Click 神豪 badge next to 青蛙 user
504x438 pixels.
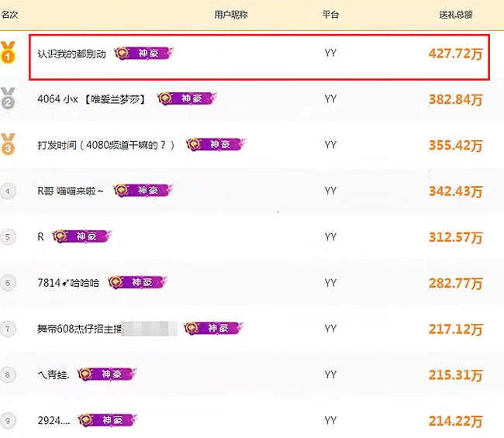(x=107, y=374)
